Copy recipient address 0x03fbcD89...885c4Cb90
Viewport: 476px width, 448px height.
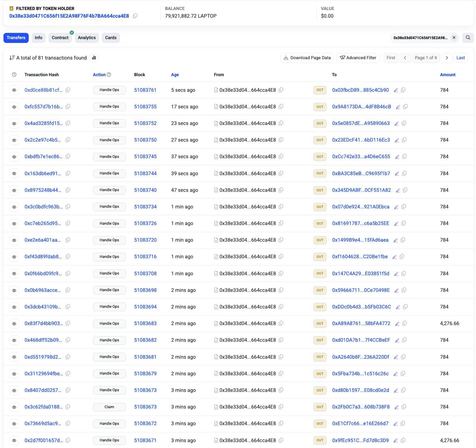(x=403, y=90)
